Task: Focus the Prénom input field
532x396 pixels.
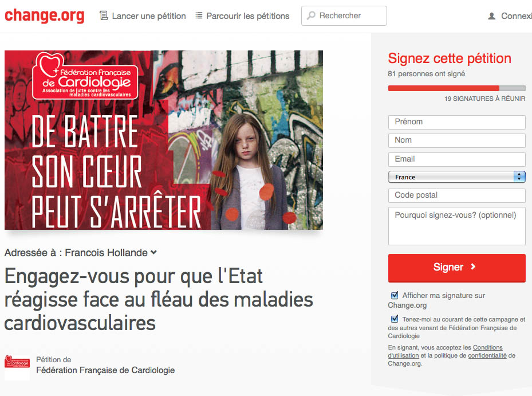Action: pyautogui.click(x=456, y=122)
